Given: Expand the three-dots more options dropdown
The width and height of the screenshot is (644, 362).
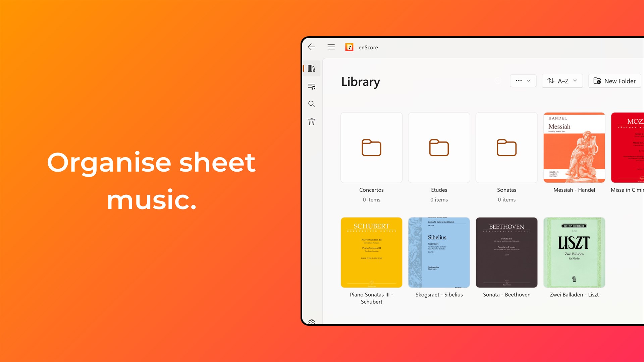Looking at the screenshot, I should pyautogui.click(x=523, y=81).
